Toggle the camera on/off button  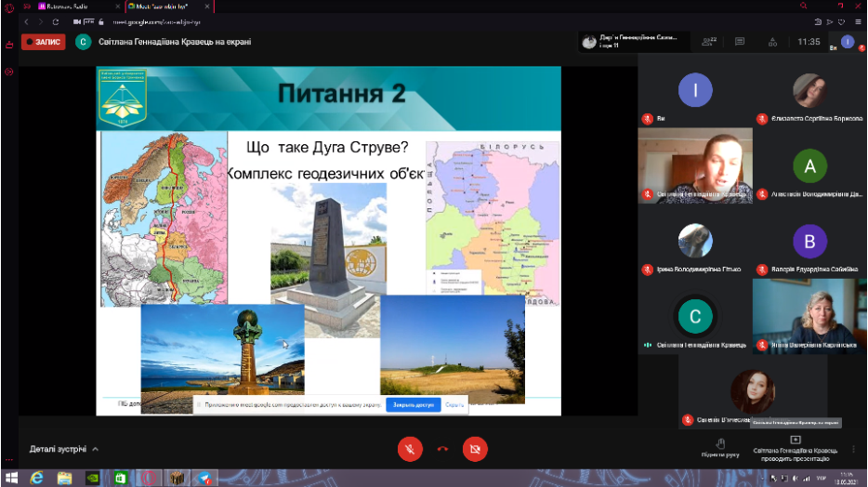point(475,449)
